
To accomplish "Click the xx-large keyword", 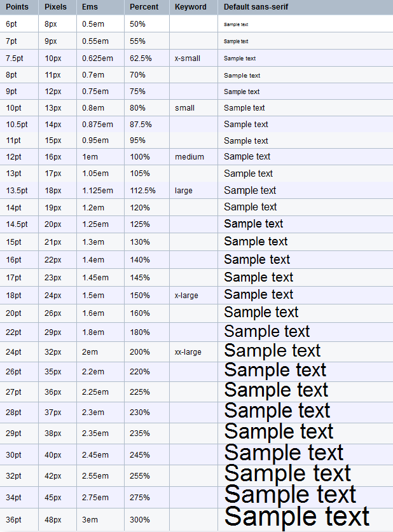I will [188, 352].
